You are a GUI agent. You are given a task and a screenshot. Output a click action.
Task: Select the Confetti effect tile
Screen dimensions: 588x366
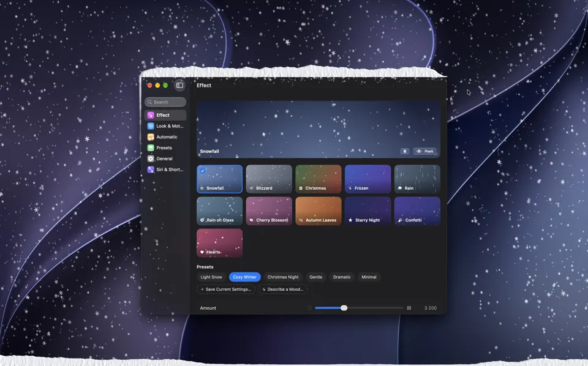417,211
